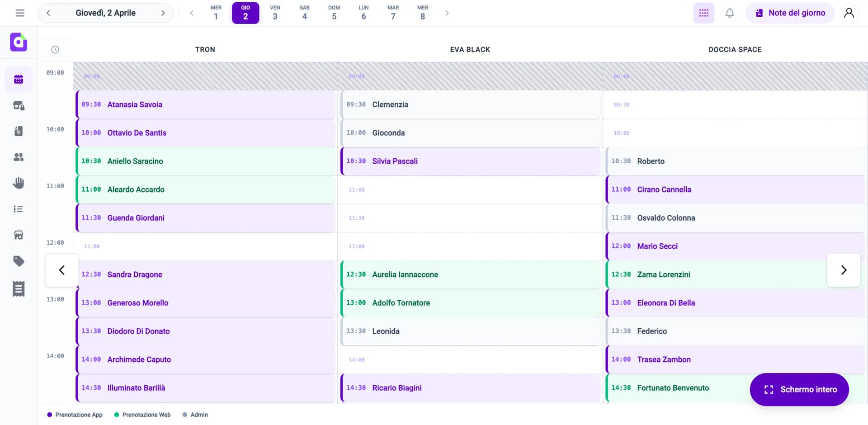
Task: Select Friday 3 date tab
Action: 275,13
